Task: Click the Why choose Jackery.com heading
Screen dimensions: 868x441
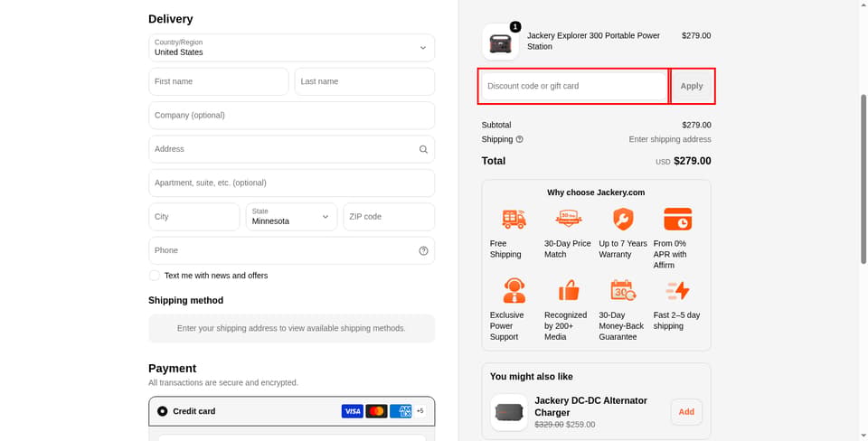Action: pyautogui.click(x=596, y=192)
